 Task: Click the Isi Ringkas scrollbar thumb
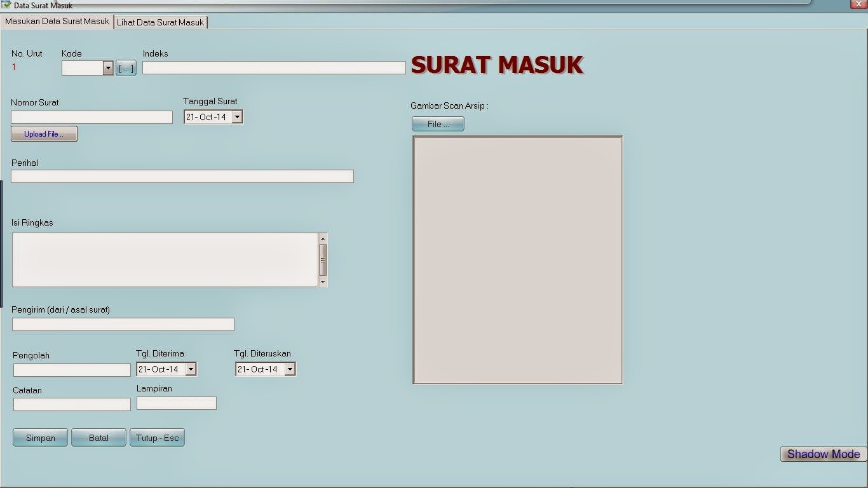point(323,260)
